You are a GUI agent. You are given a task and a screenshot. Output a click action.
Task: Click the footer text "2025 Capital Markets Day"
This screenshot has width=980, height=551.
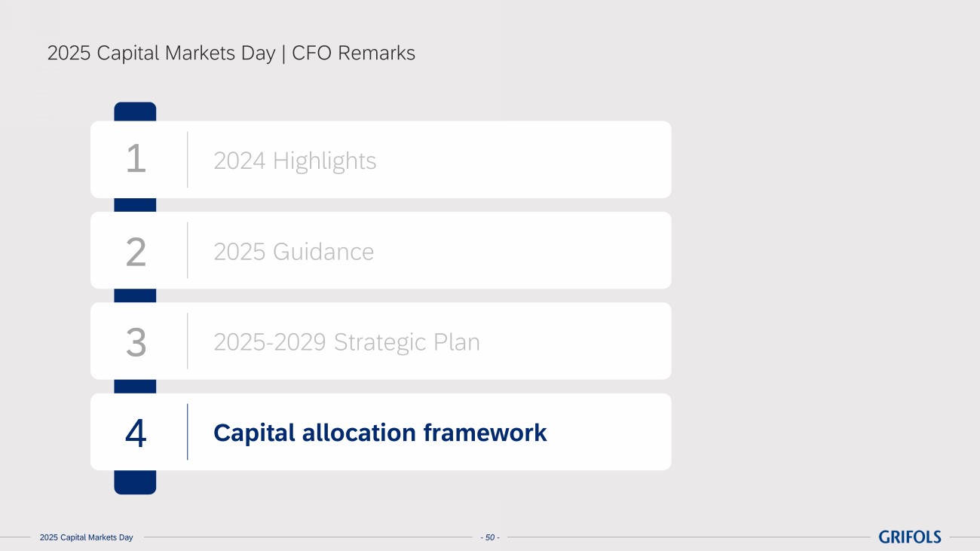86,537
